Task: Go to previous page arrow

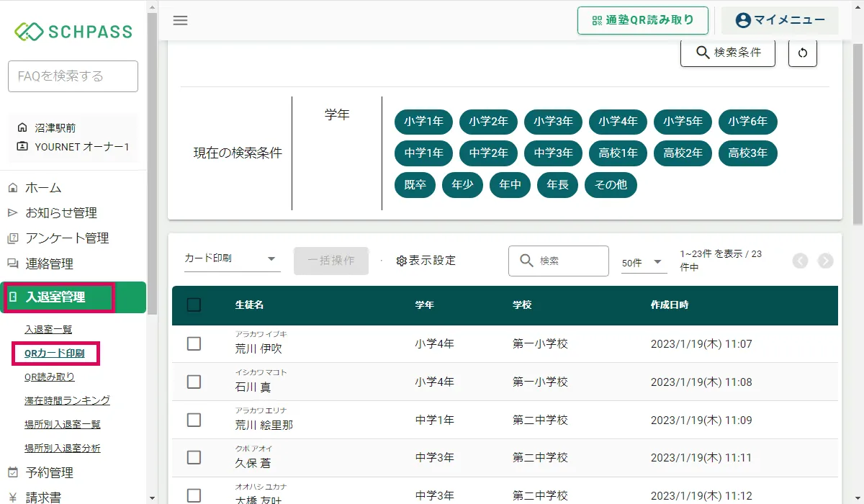Action: tap(800, 261)
